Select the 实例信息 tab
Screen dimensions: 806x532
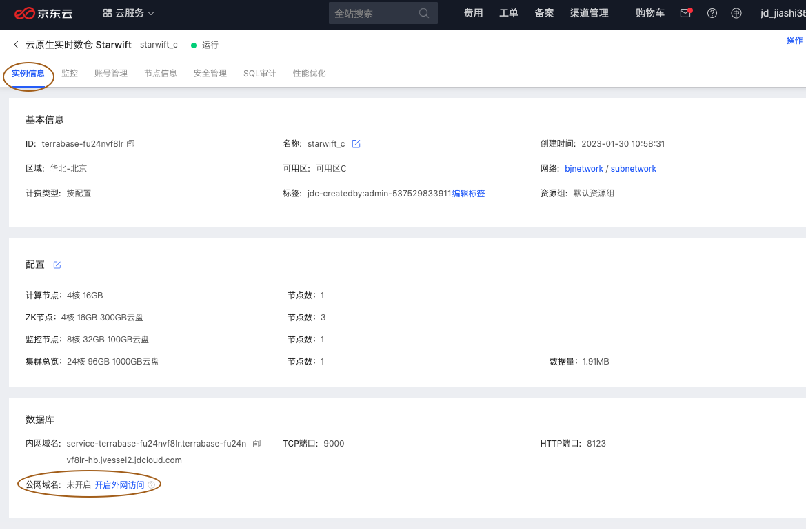tap(28, 74)
